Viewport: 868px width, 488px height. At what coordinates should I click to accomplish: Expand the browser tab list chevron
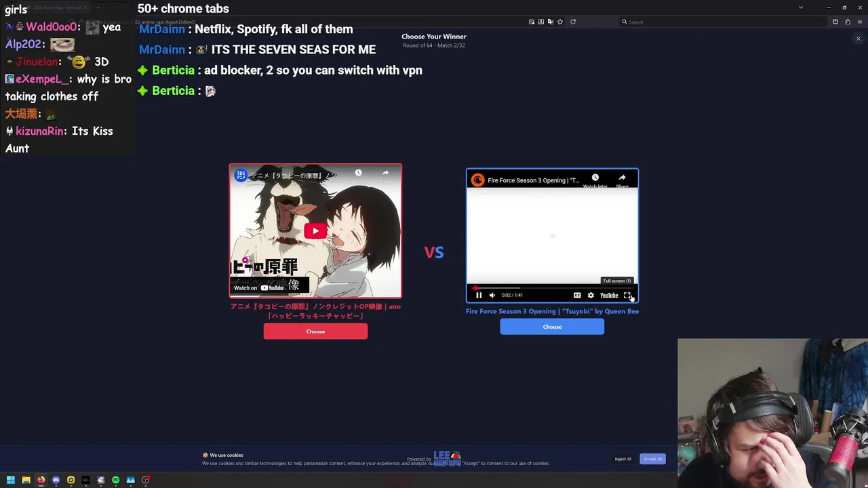tap(801, 7)
